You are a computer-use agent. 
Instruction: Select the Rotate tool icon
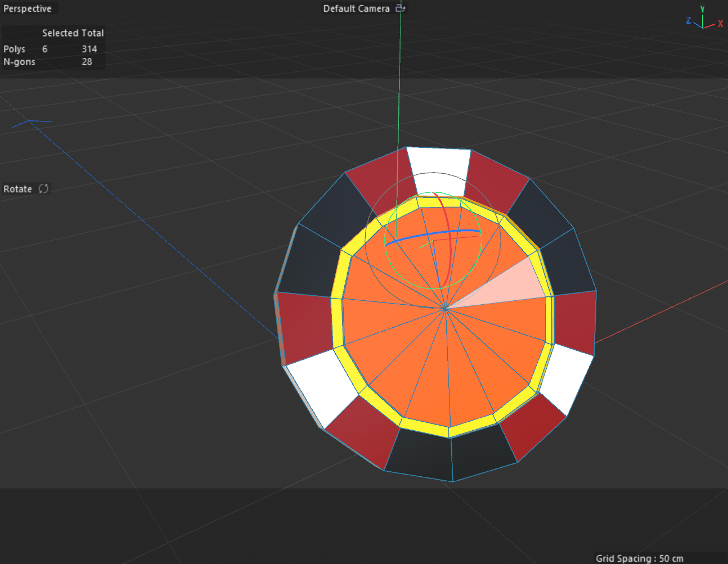(43, 189)
